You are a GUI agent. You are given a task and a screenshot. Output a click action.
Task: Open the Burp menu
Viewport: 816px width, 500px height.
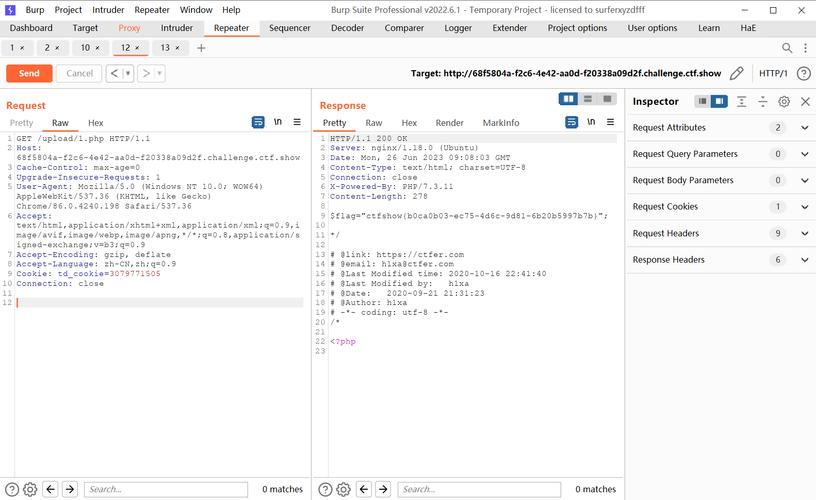pyautogui.click(x=35, y=10)
